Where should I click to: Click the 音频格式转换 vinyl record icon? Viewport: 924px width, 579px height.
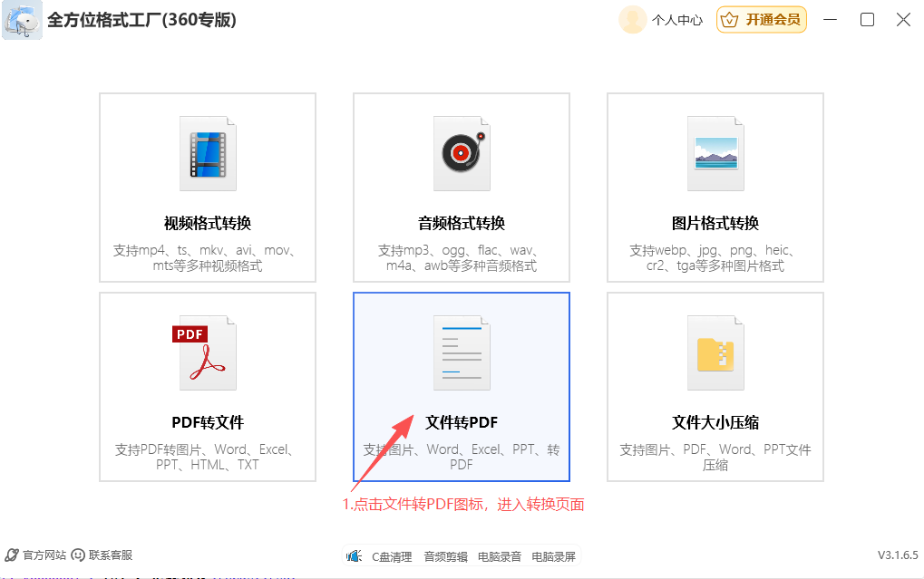[462, 152]
